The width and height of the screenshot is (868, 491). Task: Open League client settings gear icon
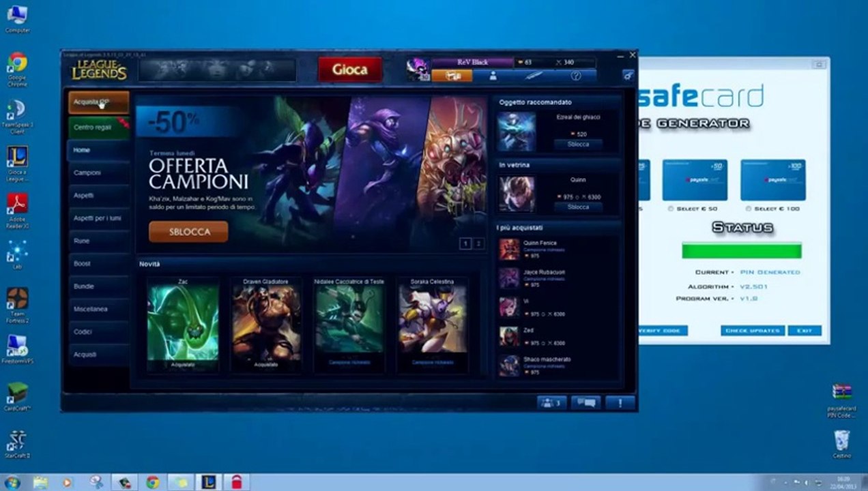(x=628, y=76)
